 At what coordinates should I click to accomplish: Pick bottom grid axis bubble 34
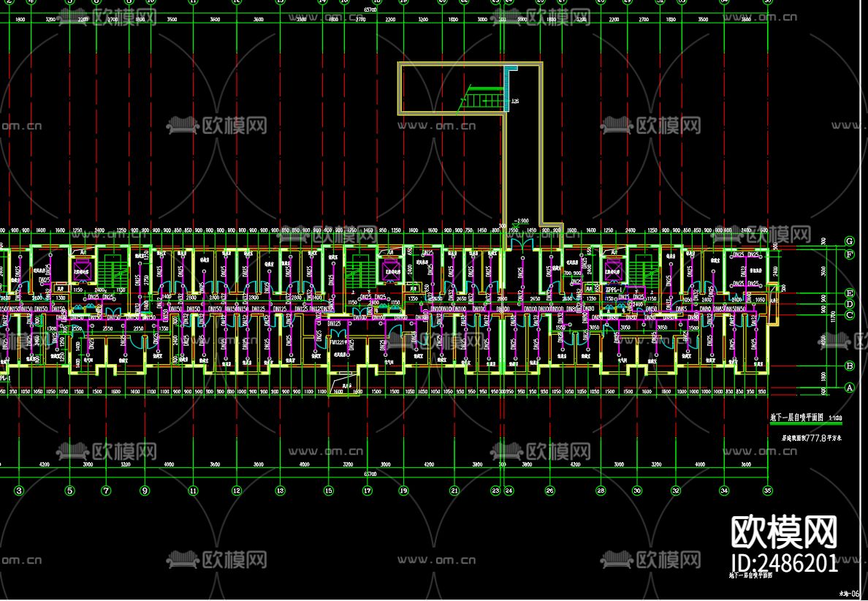[724, 491]
